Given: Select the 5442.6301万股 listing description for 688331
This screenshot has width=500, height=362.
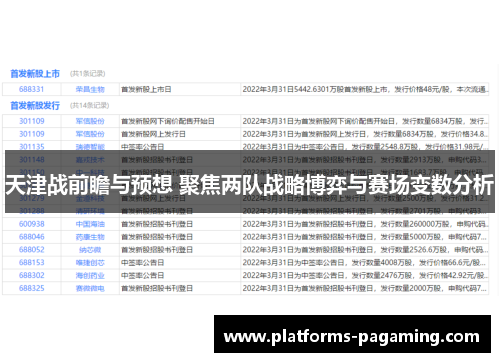Looking at the screenshot, I should [x=366, y=89].
